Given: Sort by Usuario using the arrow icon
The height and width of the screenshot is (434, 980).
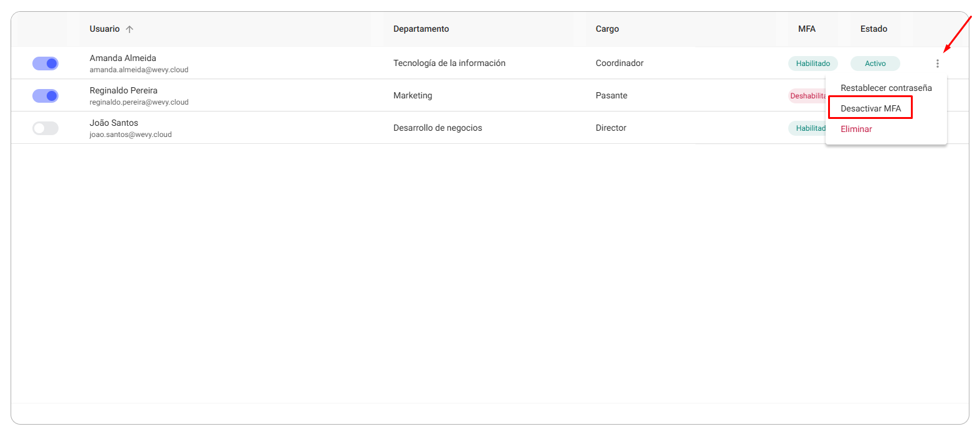Looking at the screenshot, I should 130,29.
